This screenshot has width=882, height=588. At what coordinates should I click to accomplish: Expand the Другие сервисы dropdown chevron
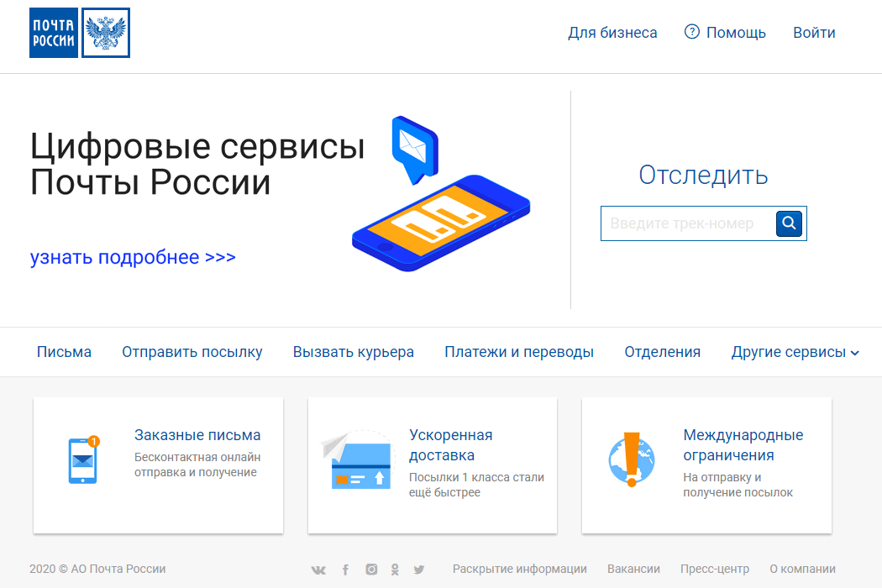tap(855, 353)
